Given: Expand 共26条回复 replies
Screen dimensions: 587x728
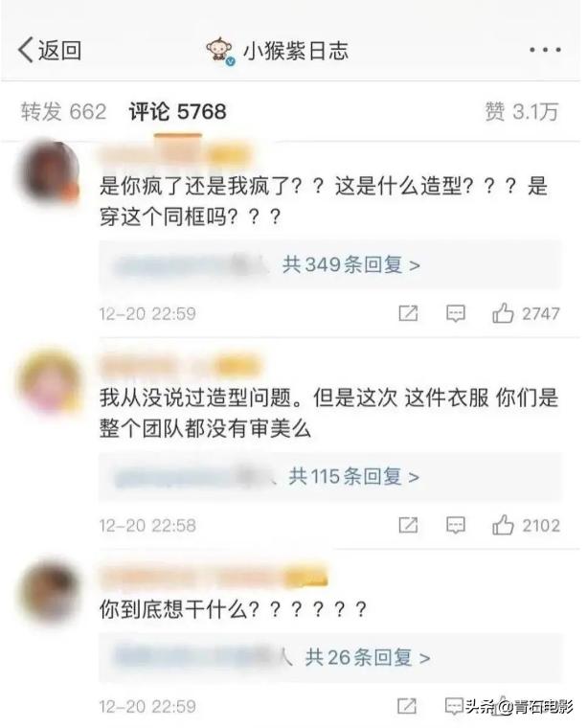Looking at the screenshot, I should tap(368, 657).
